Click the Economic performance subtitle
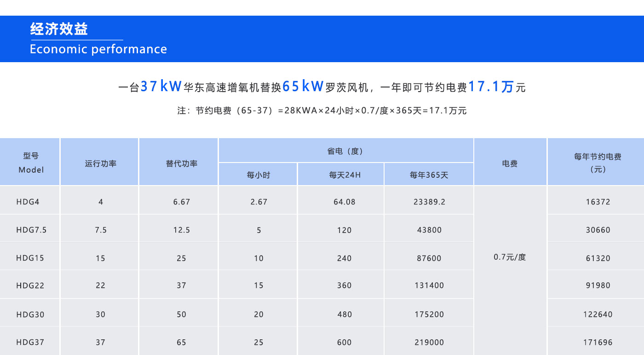Image resolution: width=644 pixels, height=355 pixels. pos(98,49)
